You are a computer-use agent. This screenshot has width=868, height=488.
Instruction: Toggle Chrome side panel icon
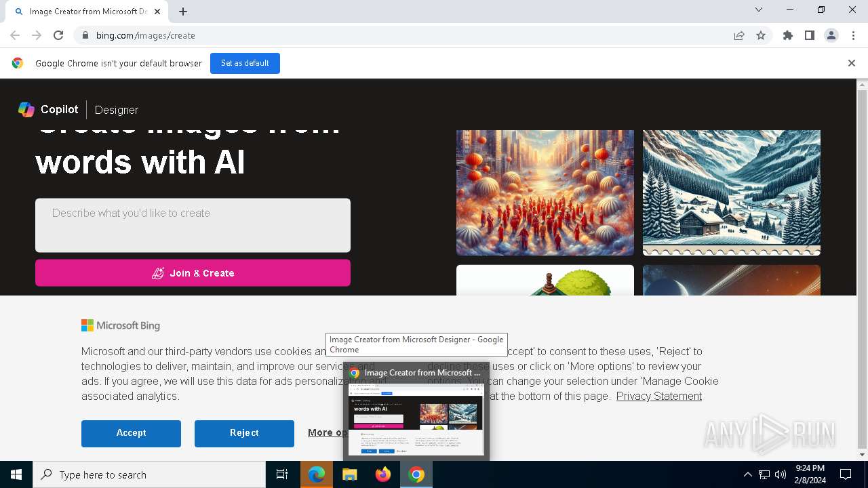click(810, 35)
